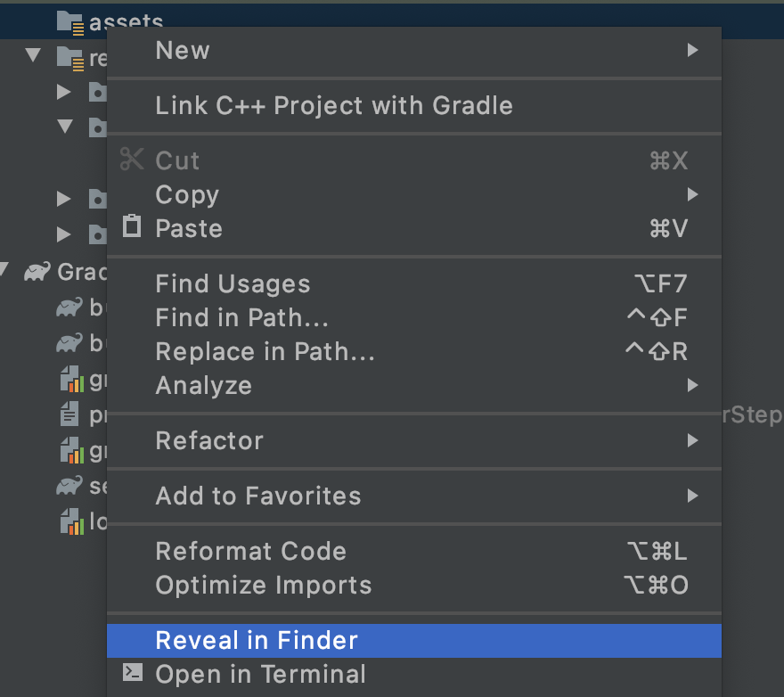Image resolution: width=784 pixels, height=697 pixels.
Task: Click Link C++ Project with Gradle
Action: pyautogui.click(x=334, y=106)
